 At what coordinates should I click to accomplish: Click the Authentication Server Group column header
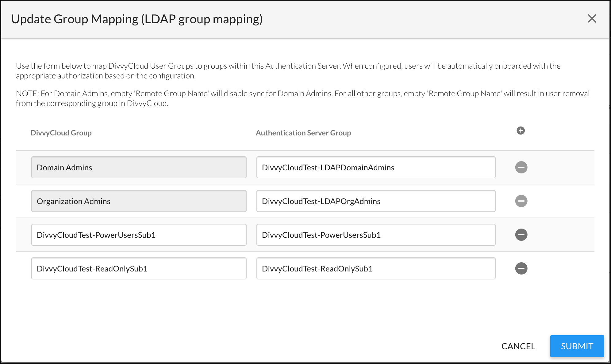(x=303, y=133)
